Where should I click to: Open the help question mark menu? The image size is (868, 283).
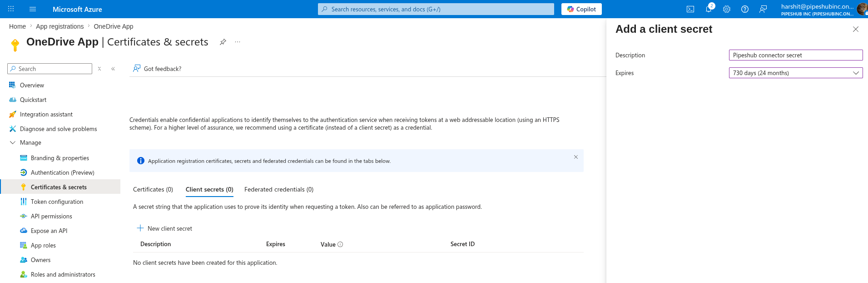pyautogui.click(x=745, y=9)
